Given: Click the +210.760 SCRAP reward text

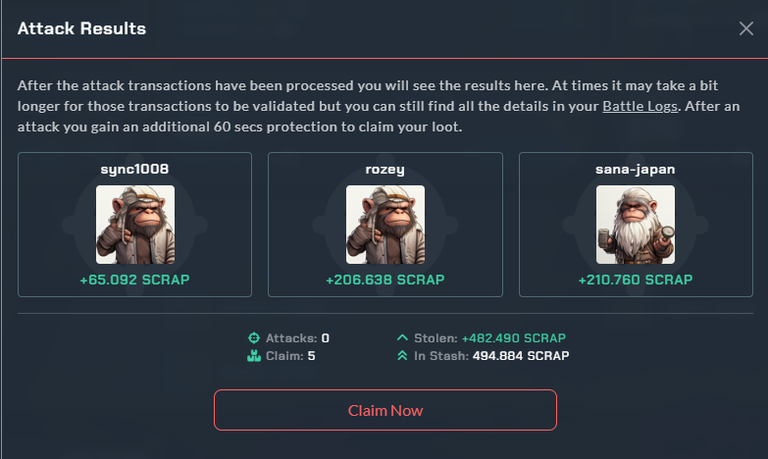Looking at the screenshot, I should [635, 280].
